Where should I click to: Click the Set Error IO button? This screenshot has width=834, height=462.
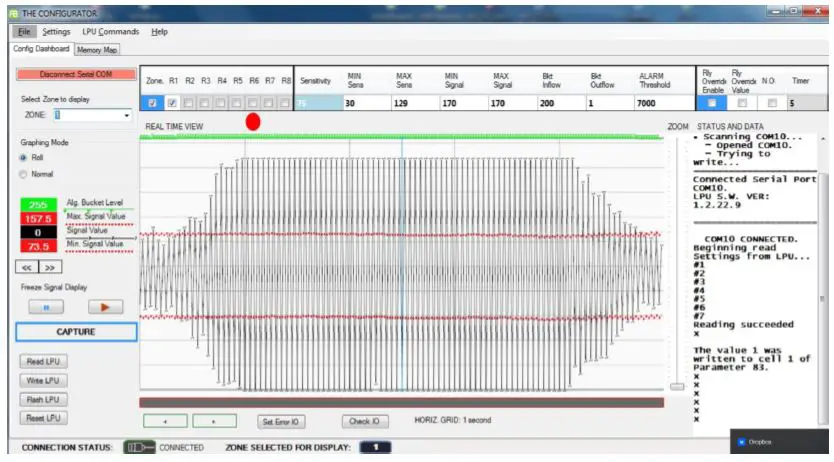(281, 422)
